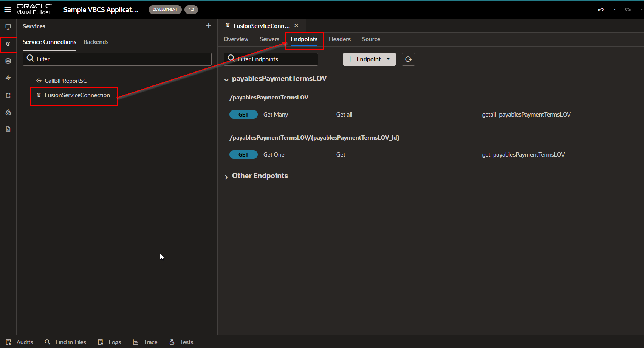Open get_payablesPaymentTermsLOV endpoint
The height and width of the screenshot is (348, 644).
click(x=523, y=155)
